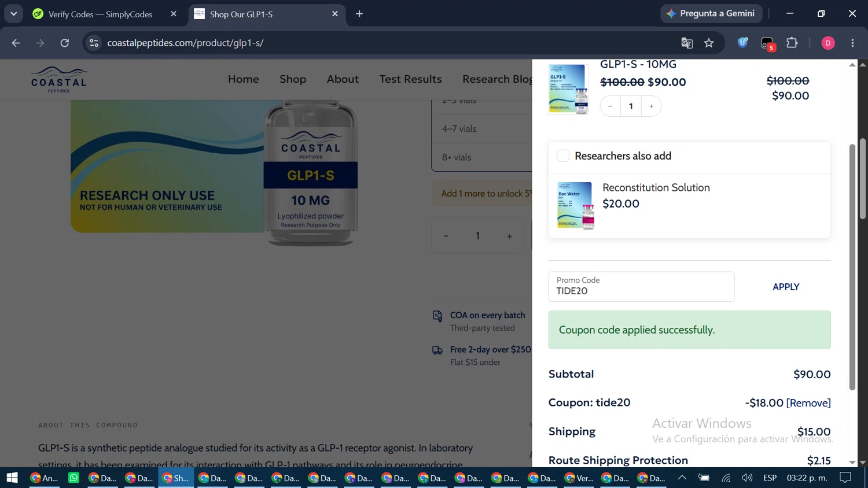This screenshot has width=868, height=488.
Task: Click the Promo Code input field
Action: click(641, 287)
